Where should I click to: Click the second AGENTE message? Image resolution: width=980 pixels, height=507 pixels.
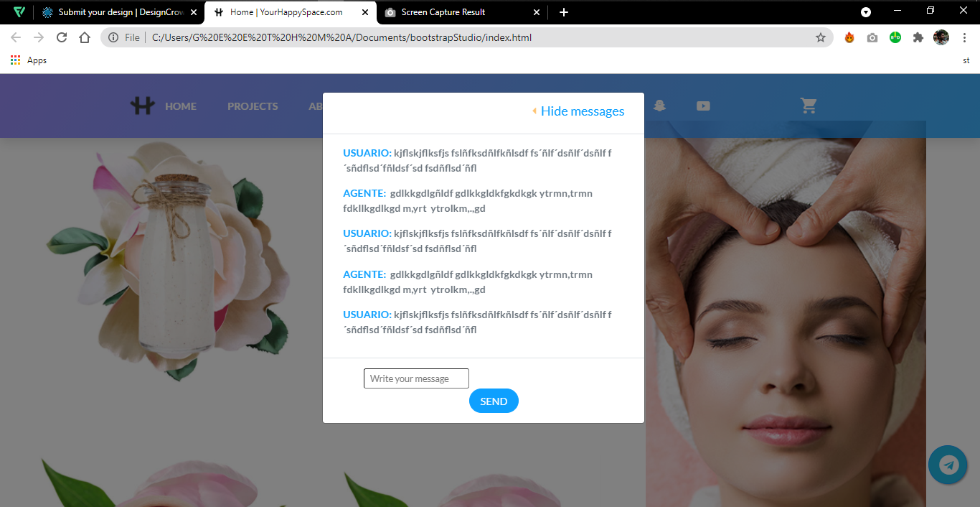click(x=468, y=282)
